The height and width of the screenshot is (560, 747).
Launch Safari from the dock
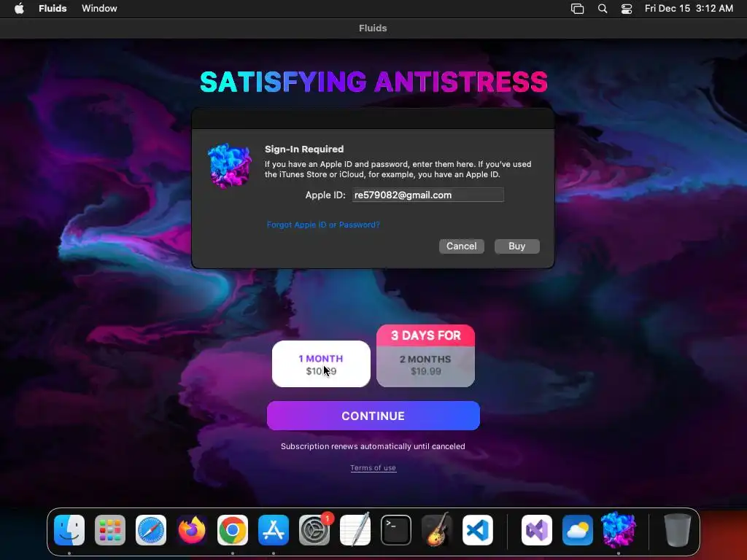tap(151, 530)
